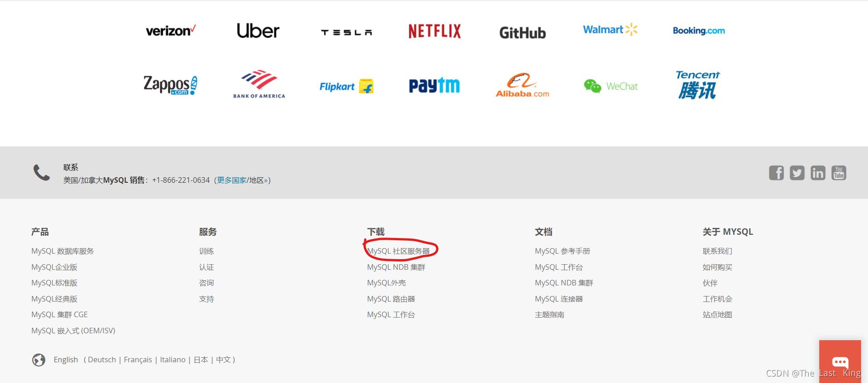Switch language to 中文
The image size is (868, 383).
click(x=224, y=360)
